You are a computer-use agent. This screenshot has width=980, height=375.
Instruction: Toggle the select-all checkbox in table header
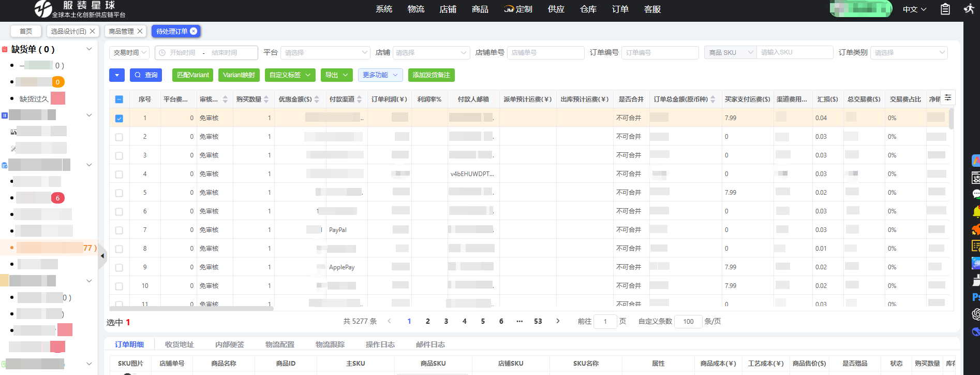119,99
